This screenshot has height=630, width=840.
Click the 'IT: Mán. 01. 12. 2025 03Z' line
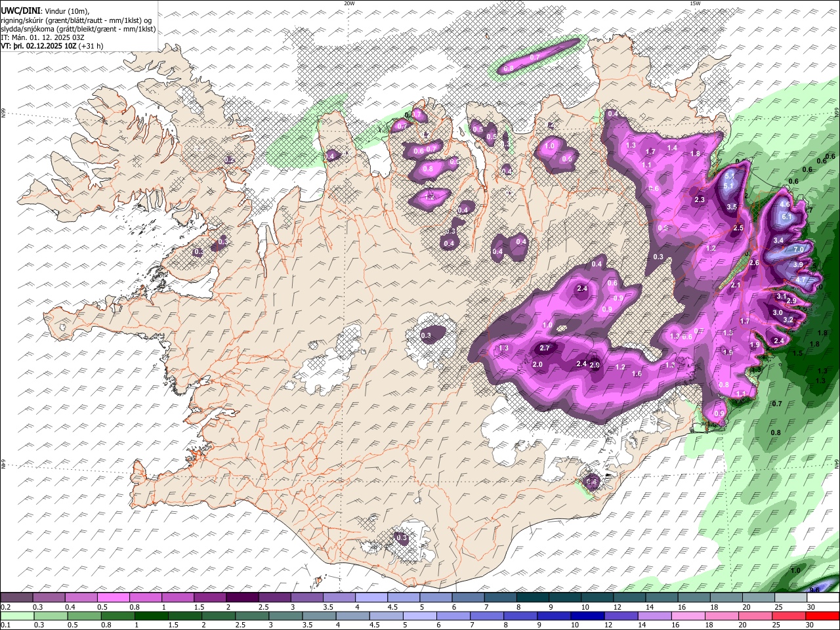point(41,37)
